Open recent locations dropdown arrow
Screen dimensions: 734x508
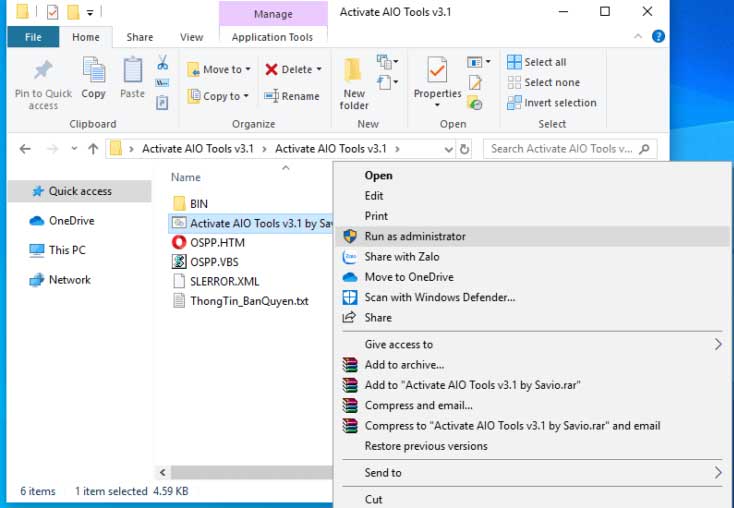point(74,149)
